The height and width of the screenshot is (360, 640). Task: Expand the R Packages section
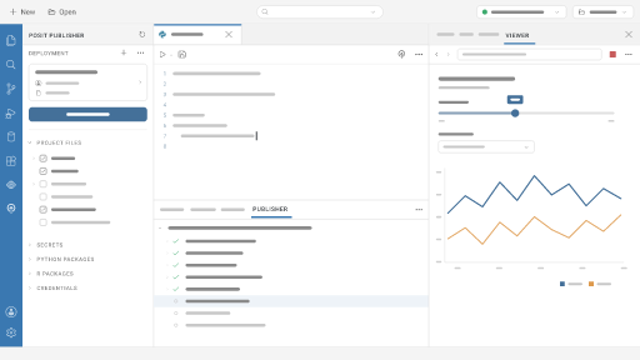[30, 273]
